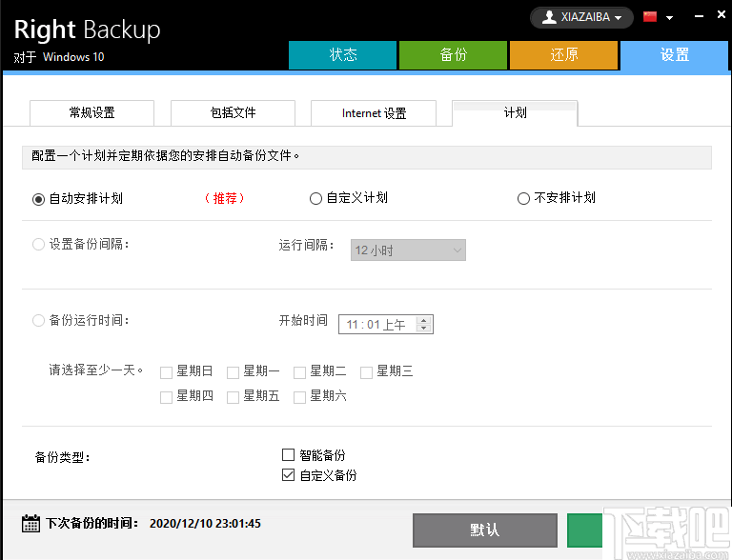732x560 pixels.
Task: Select the 不安排计划 radio button
Action: click(523, 199)
